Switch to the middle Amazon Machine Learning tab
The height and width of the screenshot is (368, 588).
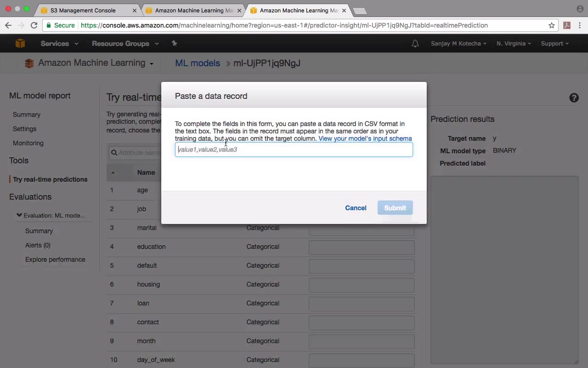[x=194, y=11]
